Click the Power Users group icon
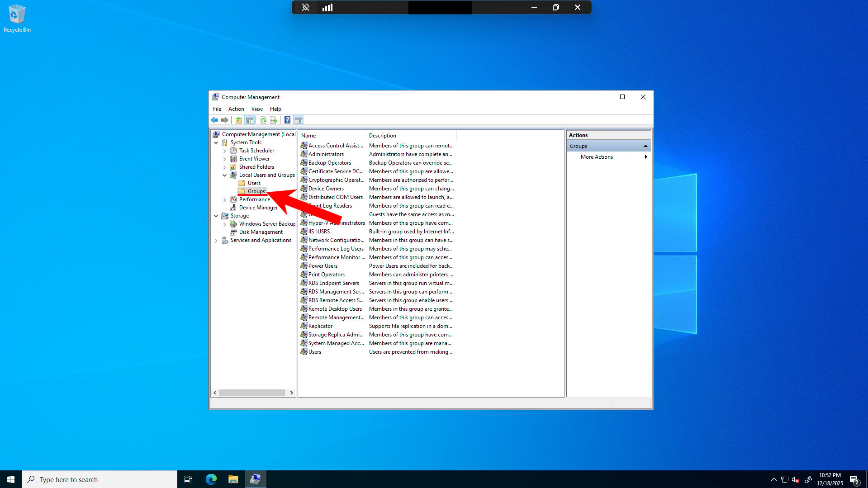 (x=304, y=266)
